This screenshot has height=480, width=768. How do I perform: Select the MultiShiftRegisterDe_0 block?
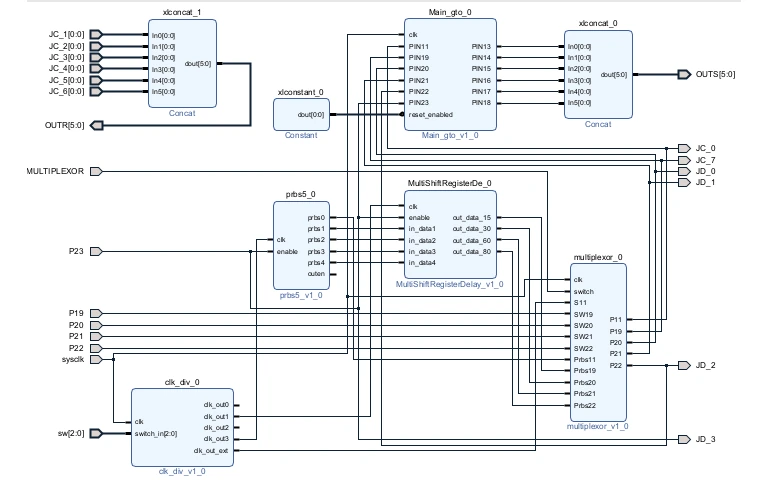coord(450,235)
